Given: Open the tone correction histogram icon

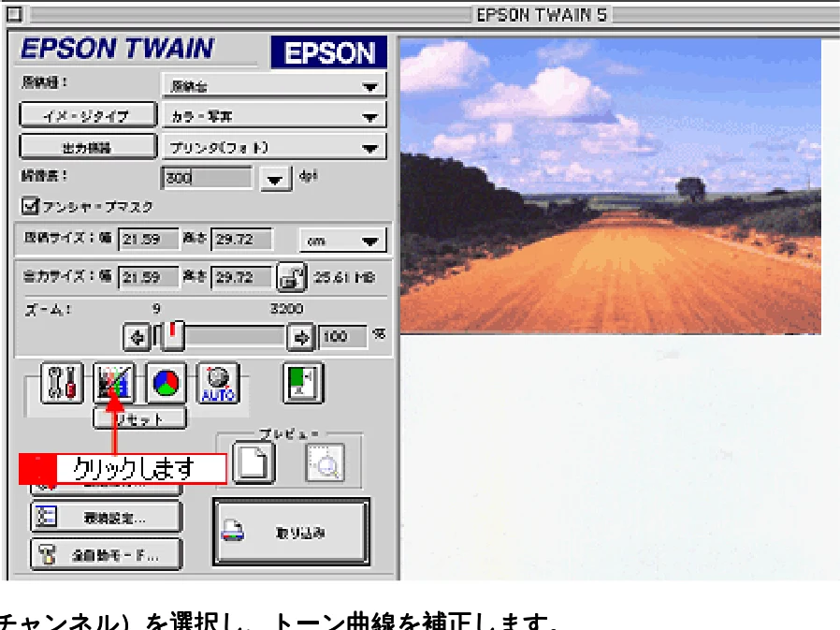Looking at the screenshot, I should tap(113, 383).
